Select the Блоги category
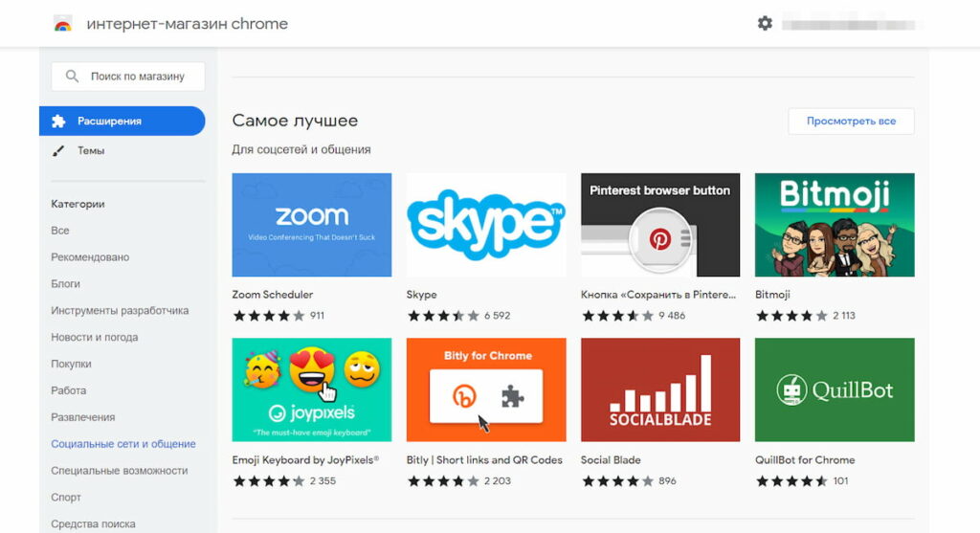The image size is (980, 533). (66, 283)
